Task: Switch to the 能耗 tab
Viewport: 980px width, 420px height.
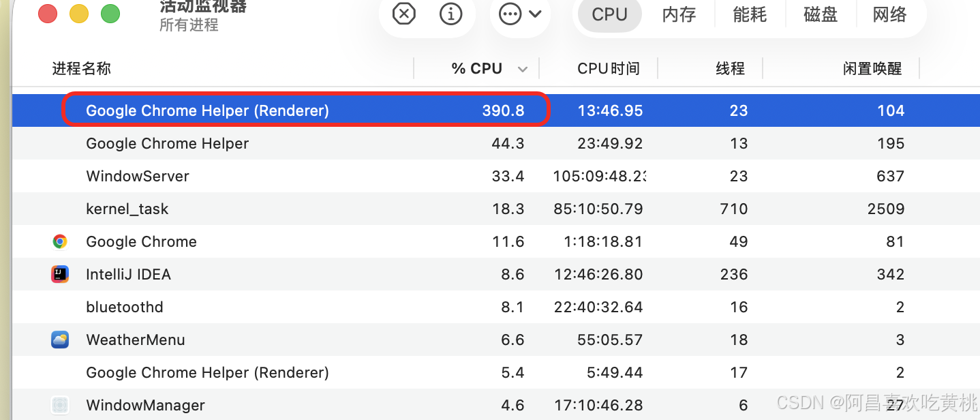Action: [750, 14]
